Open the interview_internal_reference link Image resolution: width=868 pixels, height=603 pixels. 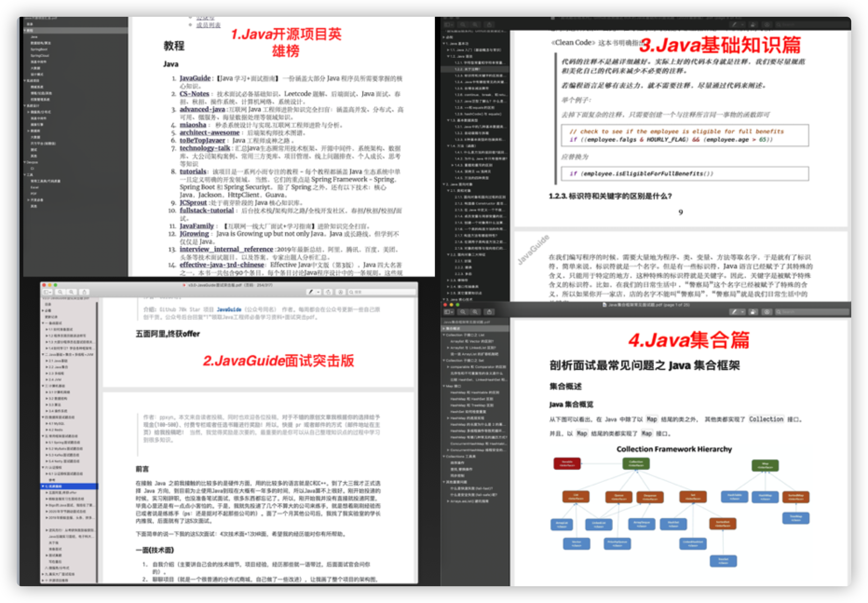(226, 249)
